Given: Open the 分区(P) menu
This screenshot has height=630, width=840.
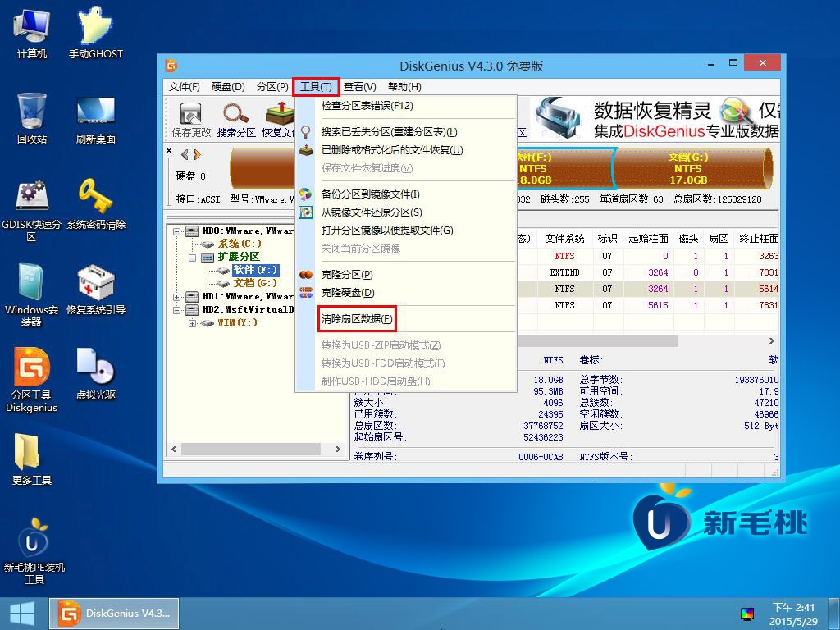Looking at the screenshot, I should (x=272, y=87).
